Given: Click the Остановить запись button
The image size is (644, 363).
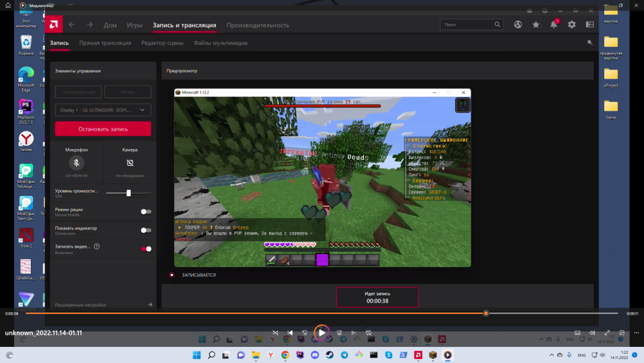Looking at the screenshot, I should point(103,129).
